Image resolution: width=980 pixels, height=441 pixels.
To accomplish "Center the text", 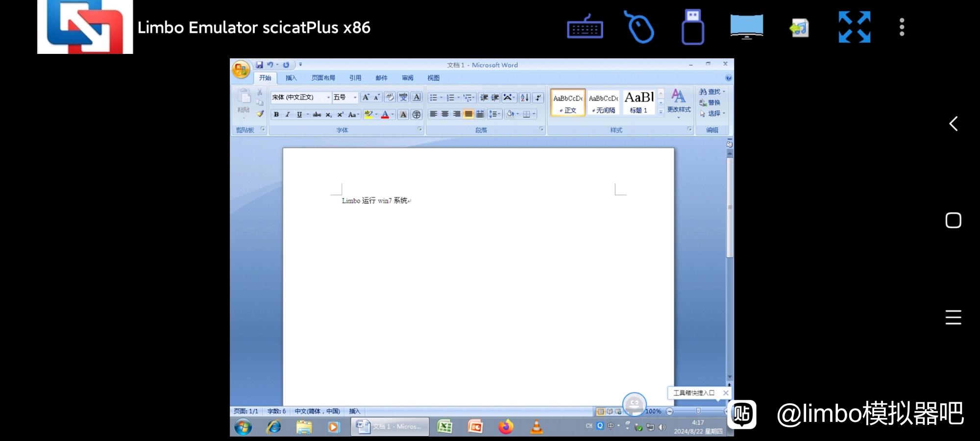I will (x=445, y=114).
